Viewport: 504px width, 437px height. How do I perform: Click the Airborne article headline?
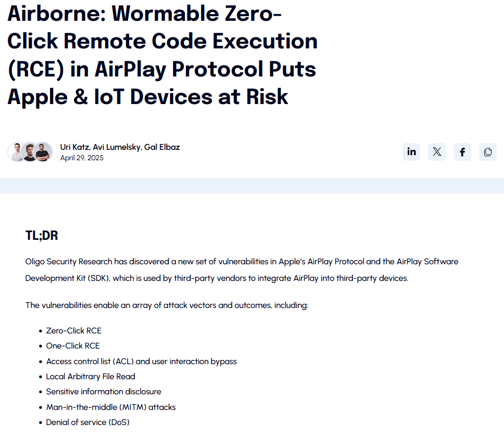pos(162,55)
